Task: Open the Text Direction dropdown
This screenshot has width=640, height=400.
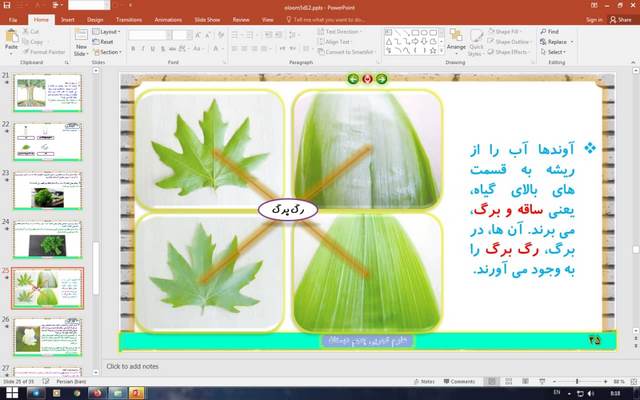Action: (340, 31)
